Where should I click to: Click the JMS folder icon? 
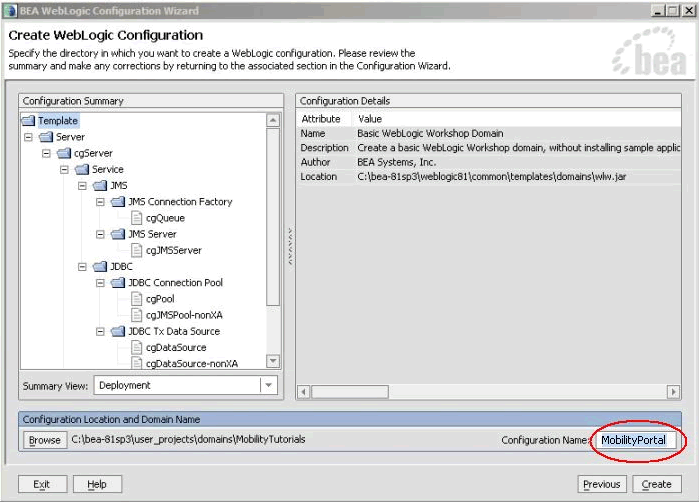click(x=100, y=185)
